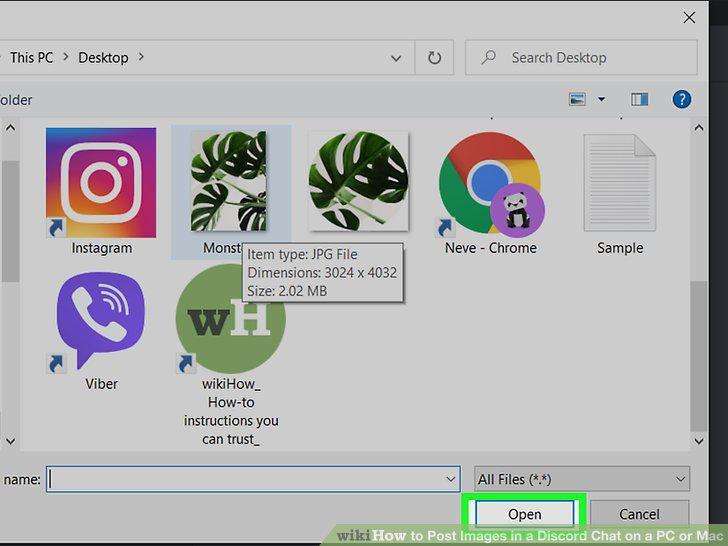Refresh the Desktop folder view
The image size is (728, 546).
[x=434, y=58]
